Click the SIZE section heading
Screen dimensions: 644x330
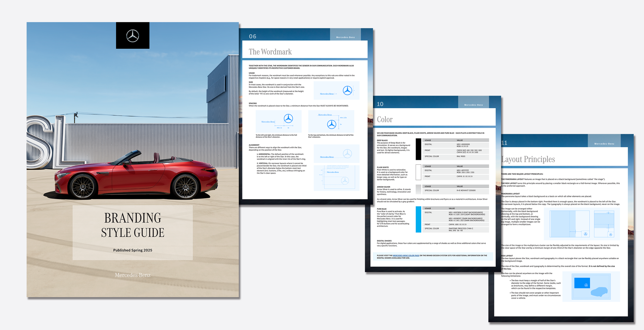click(x=251, y=82)
